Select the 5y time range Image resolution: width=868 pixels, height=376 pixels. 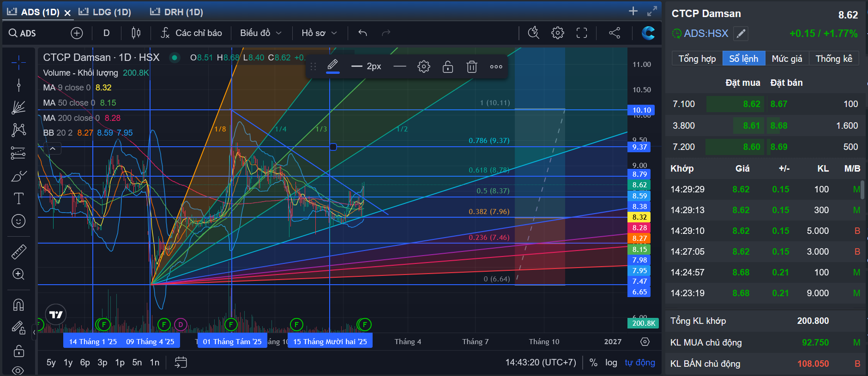pyautogui.click(x=51, y=362)
